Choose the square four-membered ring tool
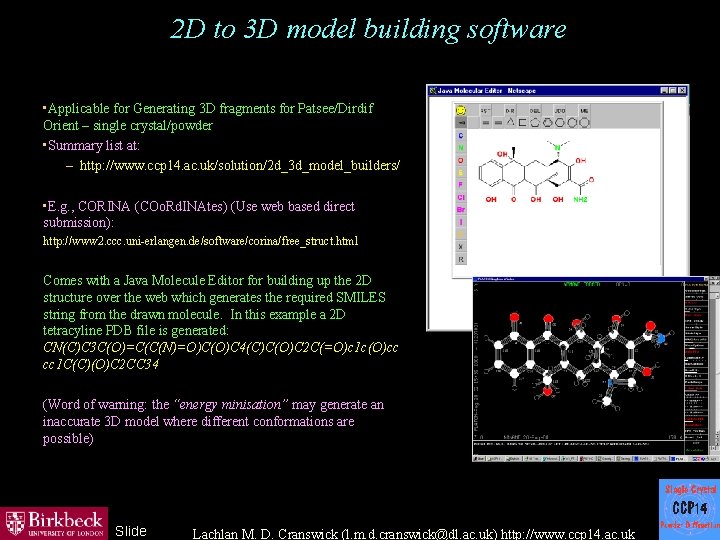The image size is (720, 540). click(x=523, y=123)
